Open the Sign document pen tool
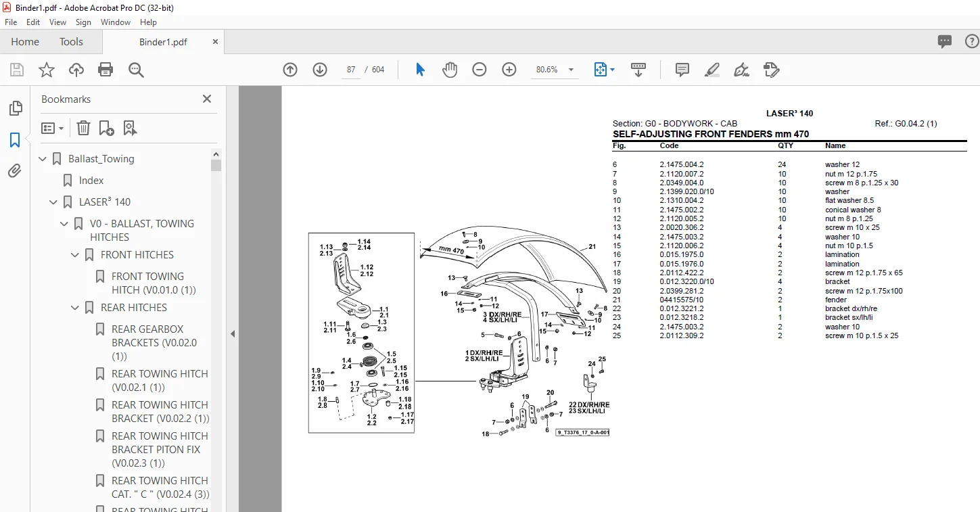The width and height of the screenshot is (980, 512). point(741,70)
